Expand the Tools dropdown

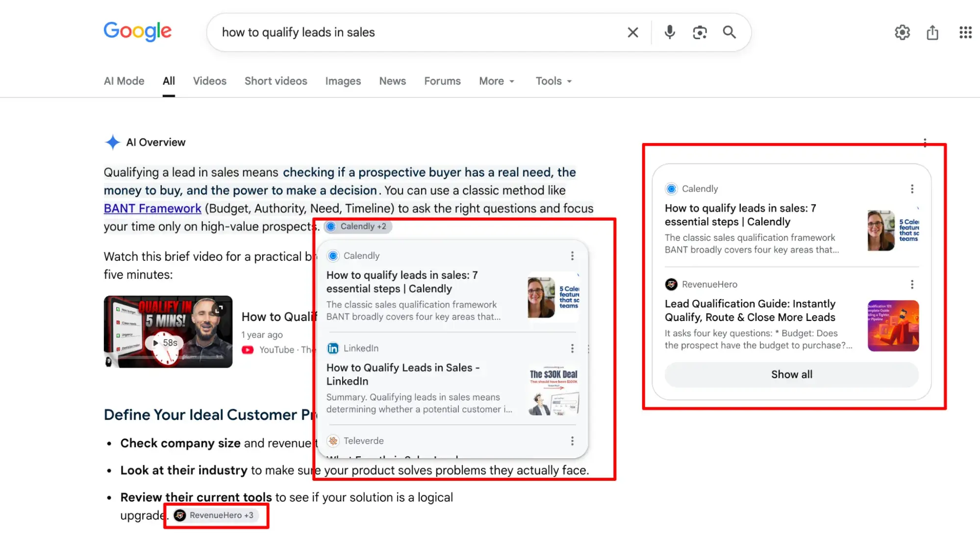[x=553, y=81]
